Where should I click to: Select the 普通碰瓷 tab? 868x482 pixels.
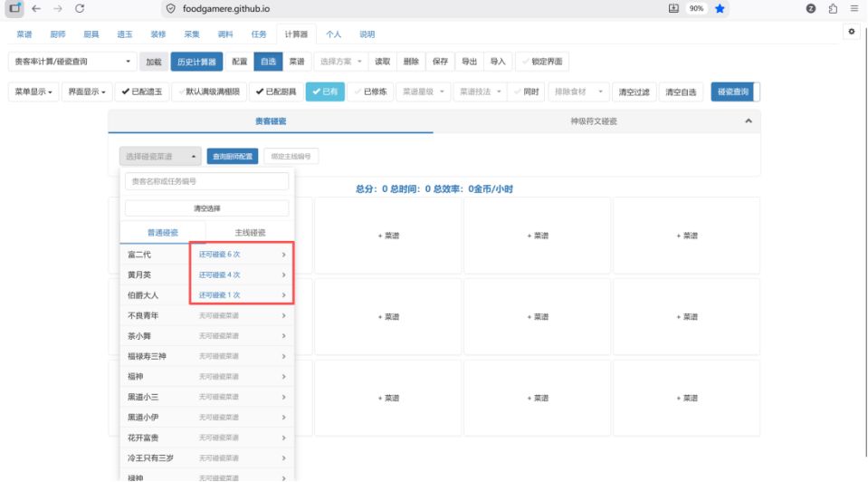click(x=163, y=233)
